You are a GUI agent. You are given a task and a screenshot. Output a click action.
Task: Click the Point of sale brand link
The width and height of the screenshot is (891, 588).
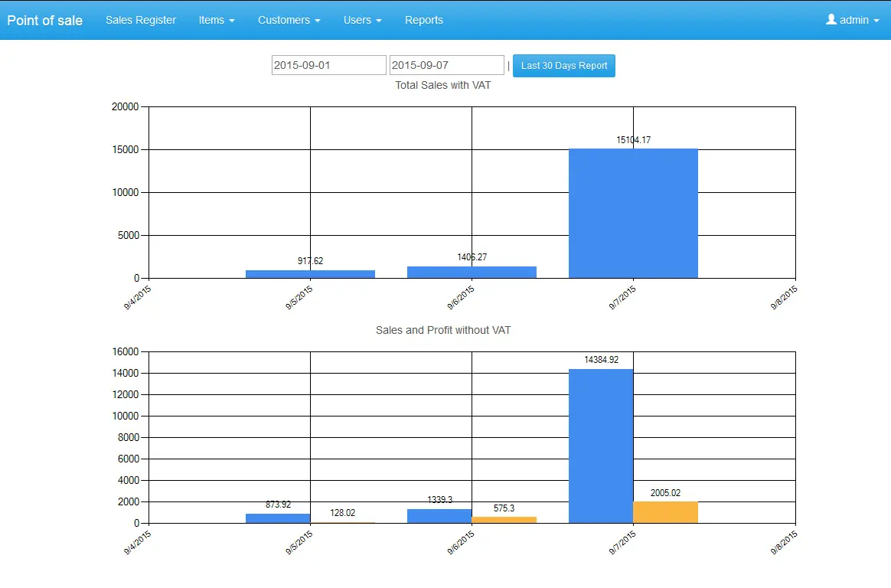[45, 21]
